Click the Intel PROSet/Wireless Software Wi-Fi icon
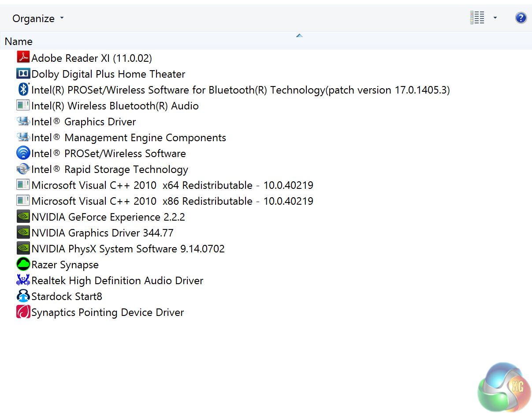 pos(23,153)
